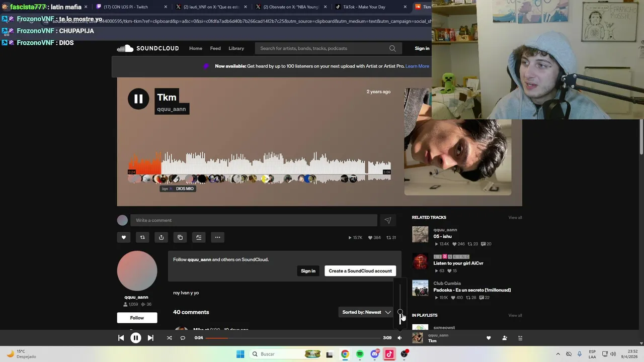The image size is (644, 362).
Task: Seek along the bottom player progress bar
Action: click(x=293, y=338)
